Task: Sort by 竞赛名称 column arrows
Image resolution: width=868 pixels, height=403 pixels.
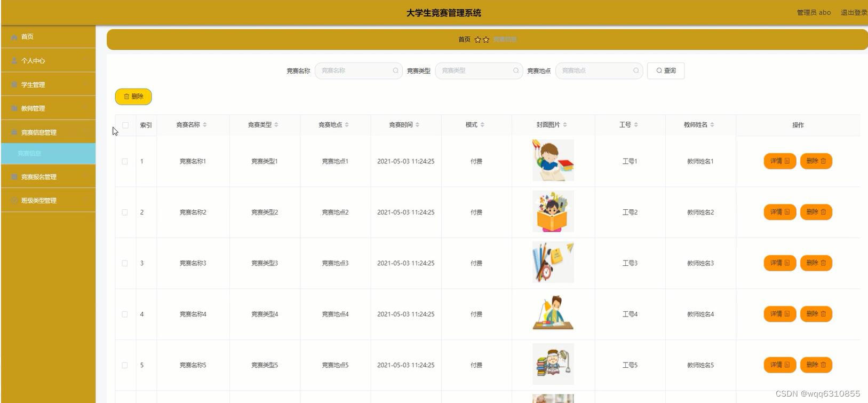Action: coord(205,125)
